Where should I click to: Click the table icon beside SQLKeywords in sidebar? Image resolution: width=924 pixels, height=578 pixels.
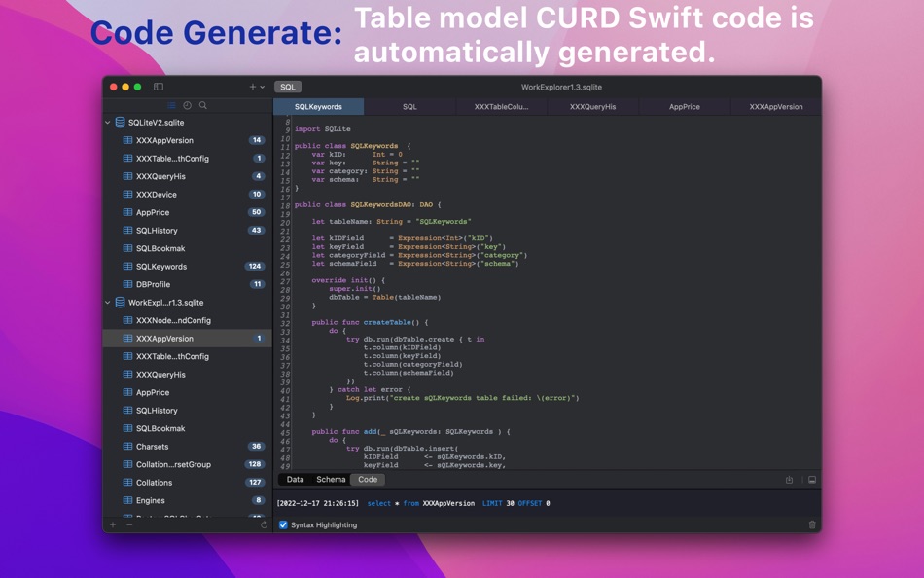pos(127,266)
